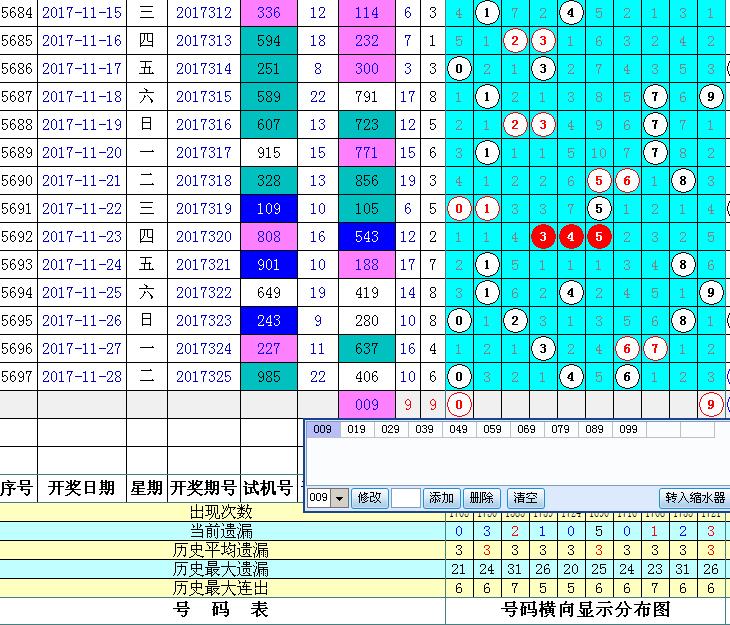Click the empty input box before 添加

[406, 498]
